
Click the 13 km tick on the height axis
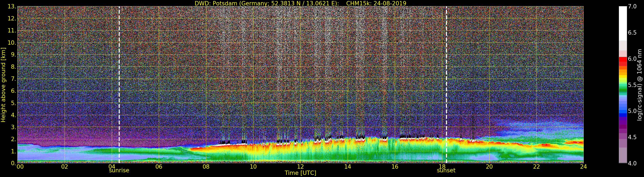coord(12,6)
